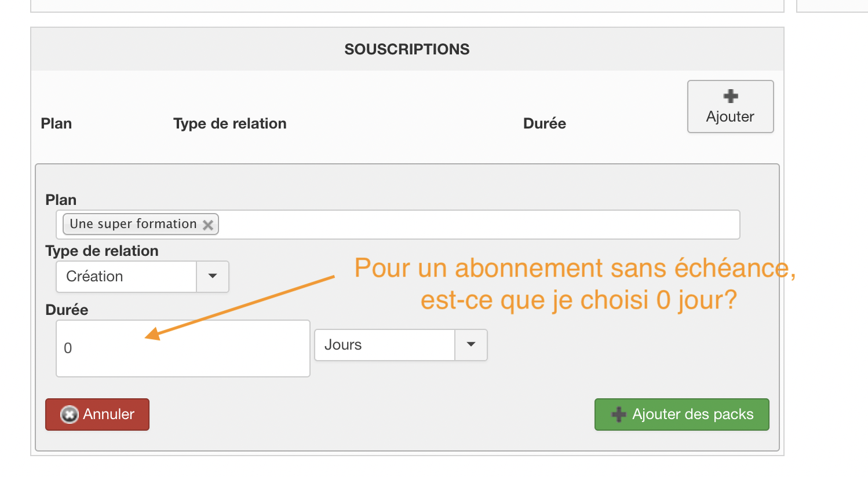This screenshot has width=868, height=477.
Task: Focus the Durée number input field
Action: pyautogui.click(x=183, y=348)
